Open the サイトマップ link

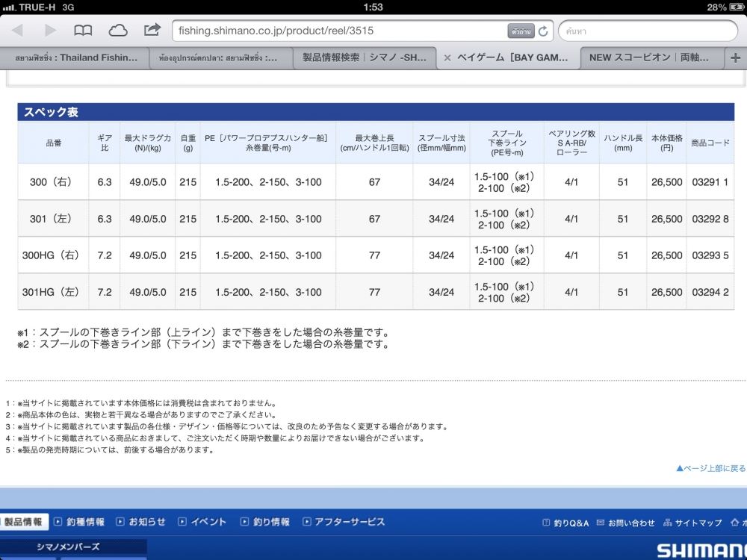(692, 523)
